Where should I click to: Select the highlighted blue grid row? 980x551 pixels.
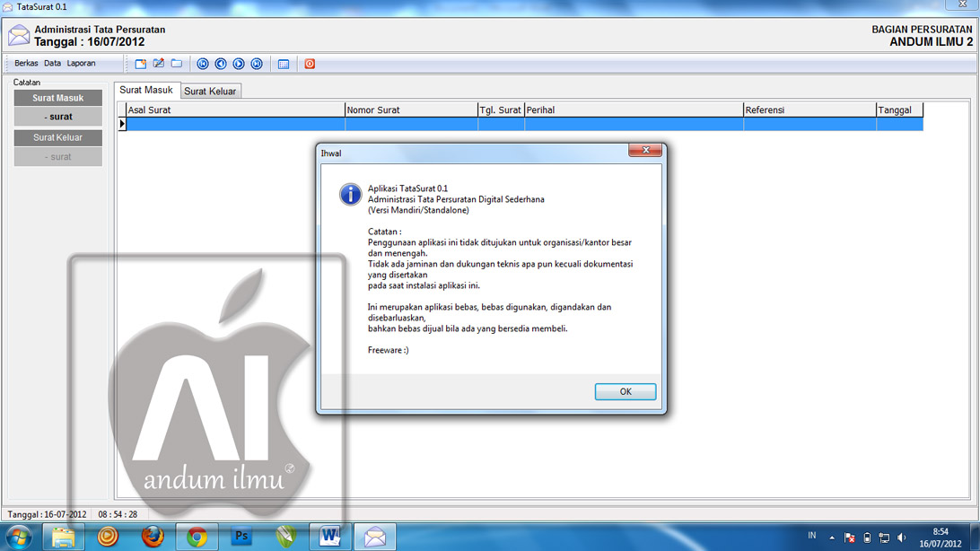tap(524, 124)
